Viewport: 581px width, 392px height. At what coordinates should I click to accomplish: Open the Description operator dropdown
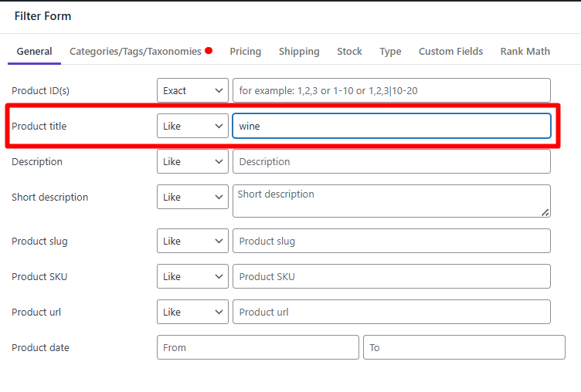192,161
